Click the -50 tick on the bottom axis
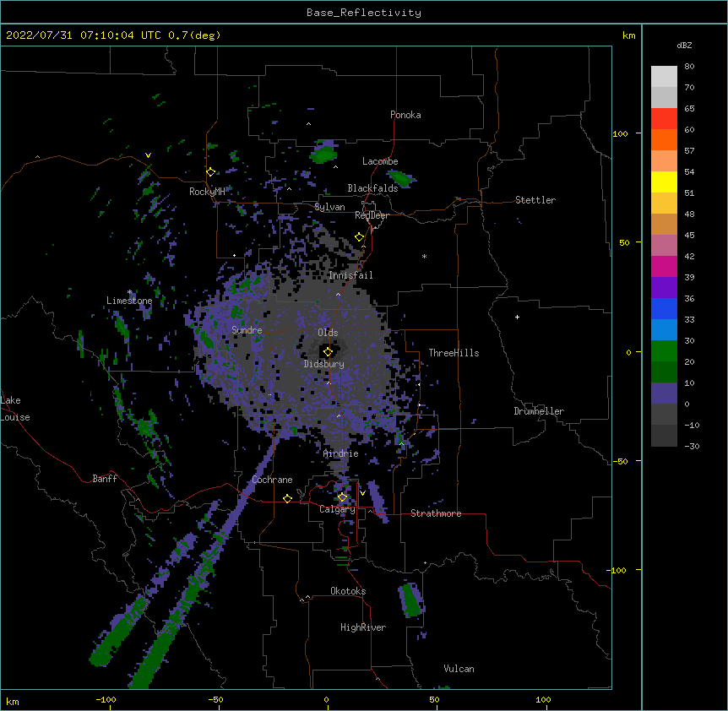 (x=215, y=699)
